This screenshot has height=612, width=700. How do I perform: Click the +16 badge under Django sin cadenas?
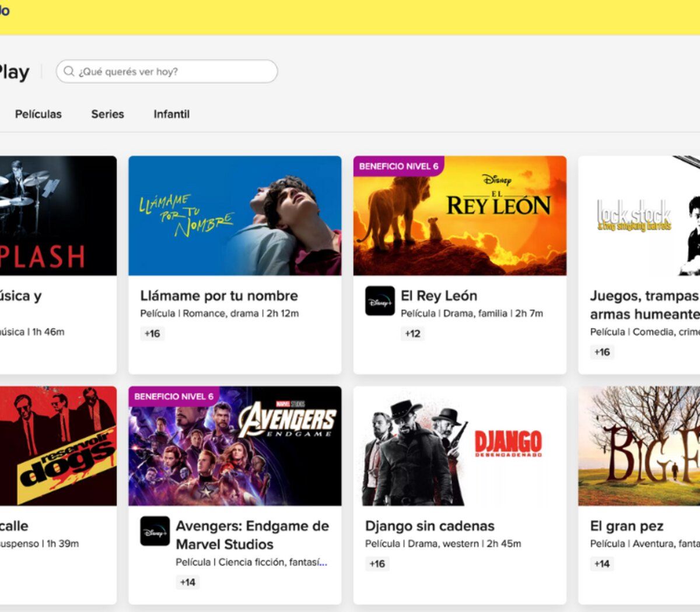[377, 564]
